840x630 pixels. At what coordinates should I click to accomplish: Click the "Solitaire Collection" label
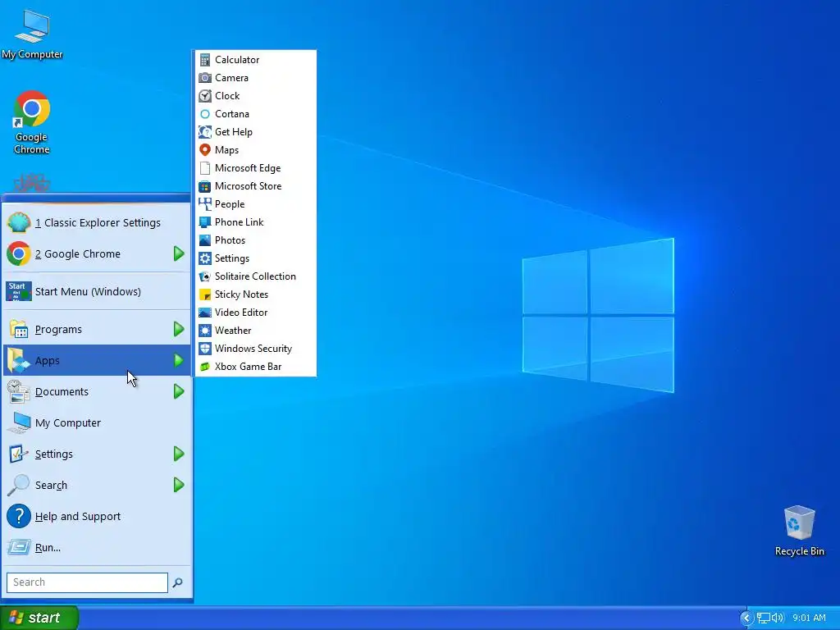pyautogui.click(x=255, y=276)
